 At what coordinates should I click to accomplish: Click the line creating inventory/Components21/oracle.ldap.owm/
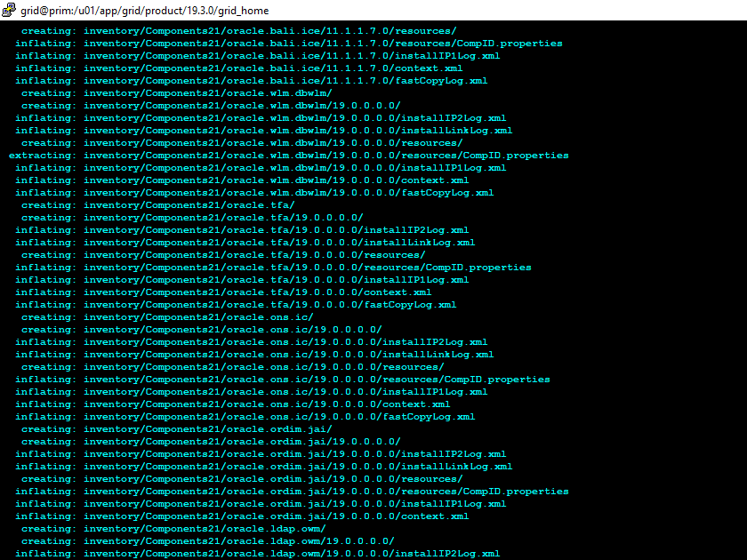[x=173, y=529]
